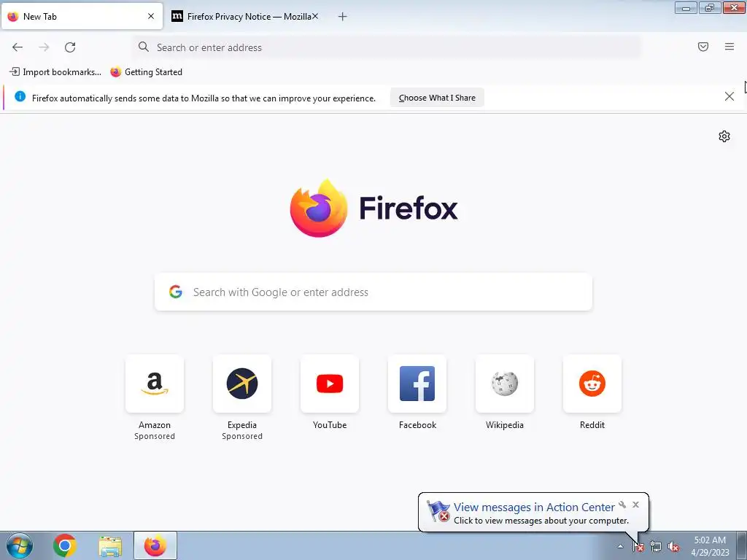This screenshot has width=747, height=560.
Task: Click the wrench icon in Action Center balloon
Action: [622, 505]
